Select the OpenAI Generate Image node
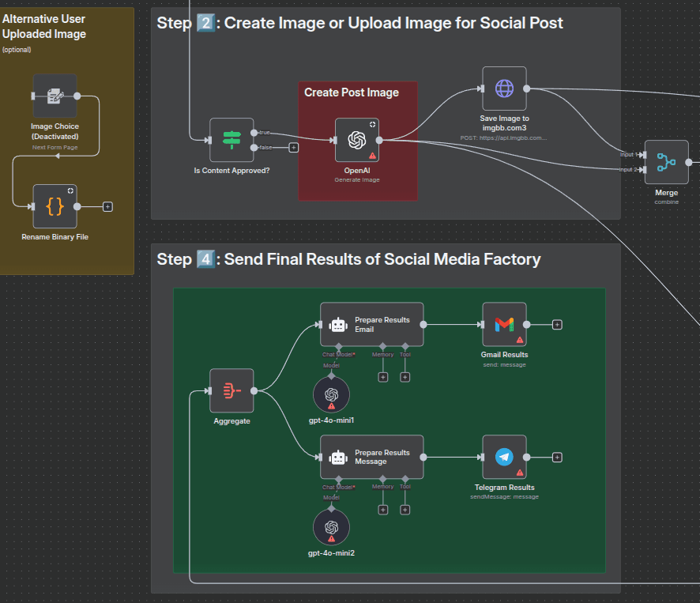 [x=357, y=140]
